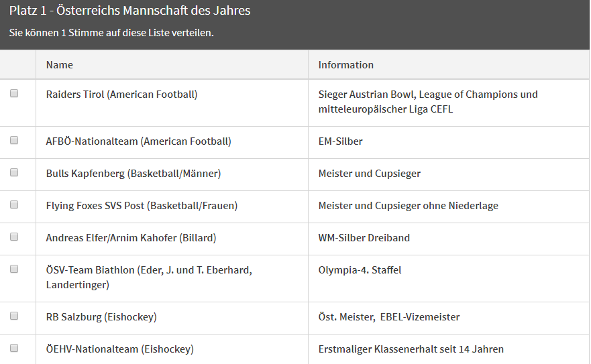Select the ÖSV-Team Biathlon checkbox
This screenshot has height=364, width=591.
pos(14,269)
